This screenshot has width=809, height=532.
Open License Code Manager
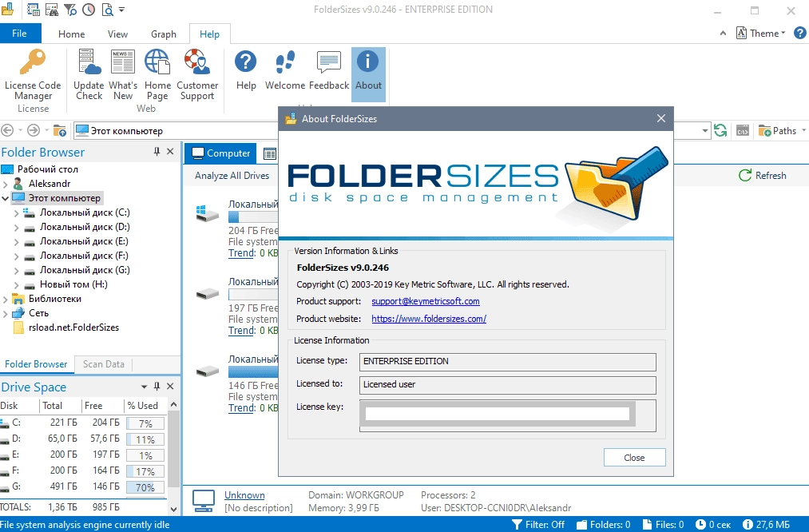[33, 74]
